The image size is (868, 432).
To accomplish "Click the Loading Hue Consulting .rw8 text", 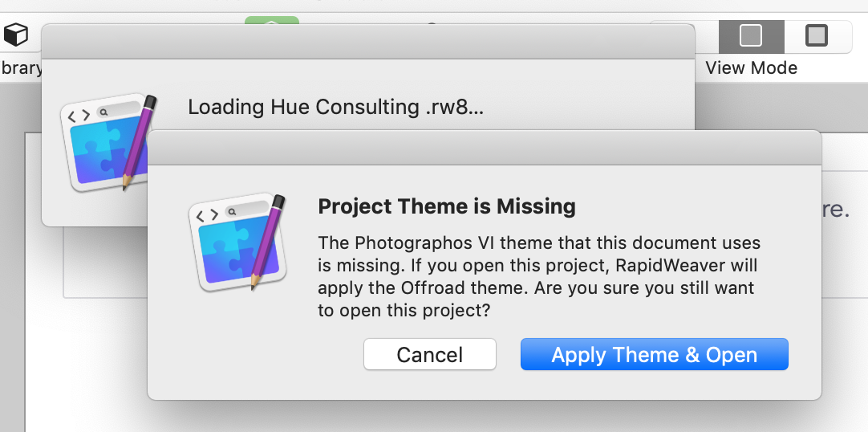I will (x=335, y=107).
